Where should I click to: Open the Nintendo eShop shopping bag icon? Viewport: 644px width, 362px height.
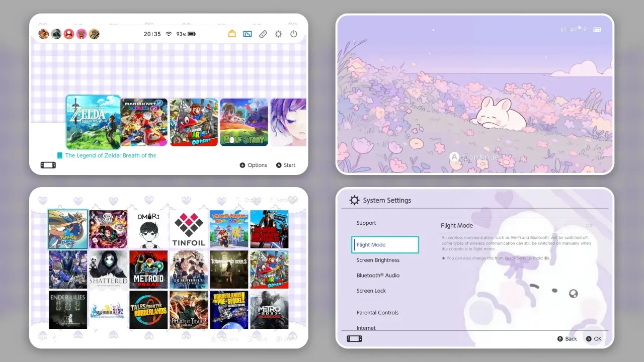coord(232,34)
